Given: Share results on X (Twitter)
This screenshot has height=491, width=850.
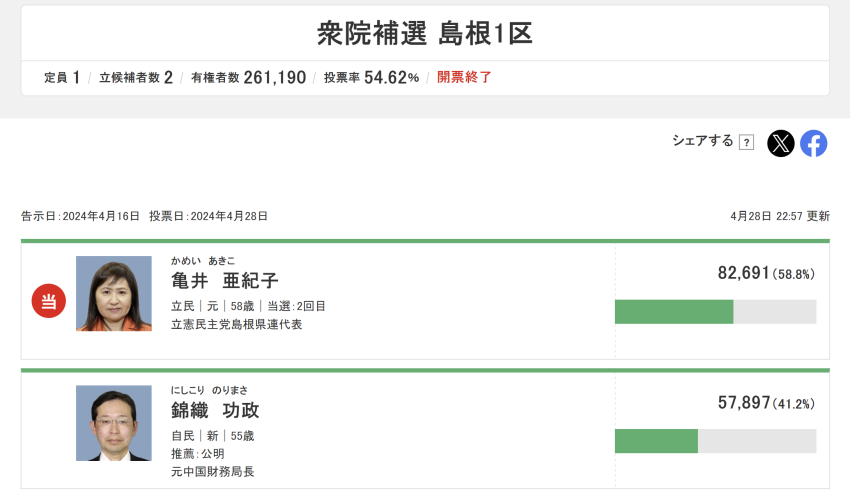Looking at the screenshot, I should click(781, 144).
